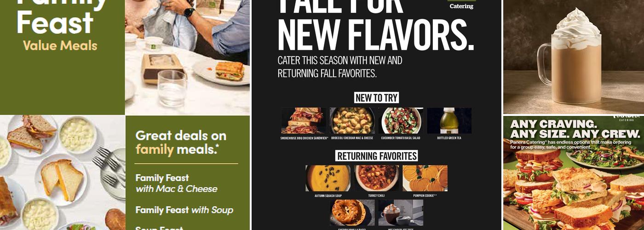Select the Broccoli Cheddar Mac & Cheese photo
Viewport: 644px width, 230px height.
(x=352, y=121)
